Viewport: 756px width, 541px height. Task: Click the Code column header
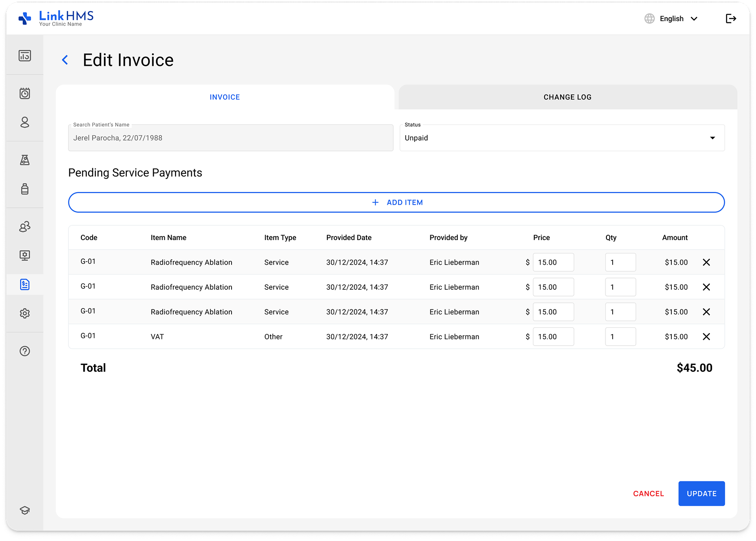coord(89,238)
